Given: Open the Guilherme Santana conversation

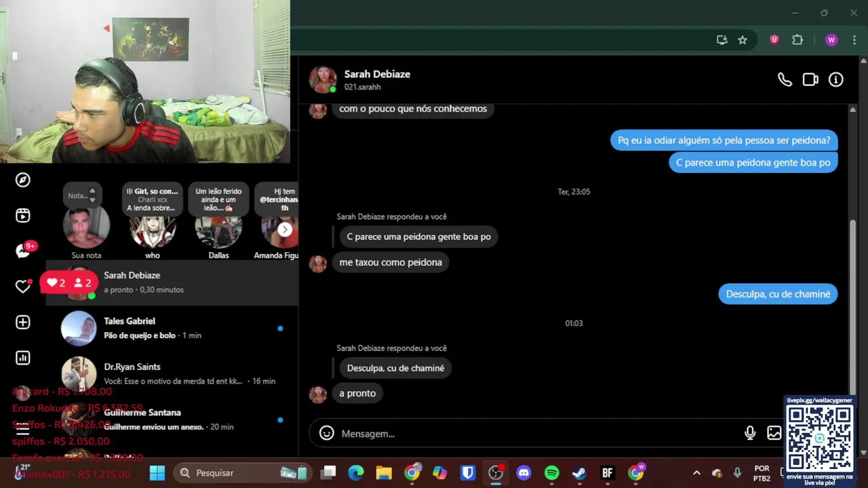Looking at the screenshot, I should (x=172, y=420).
